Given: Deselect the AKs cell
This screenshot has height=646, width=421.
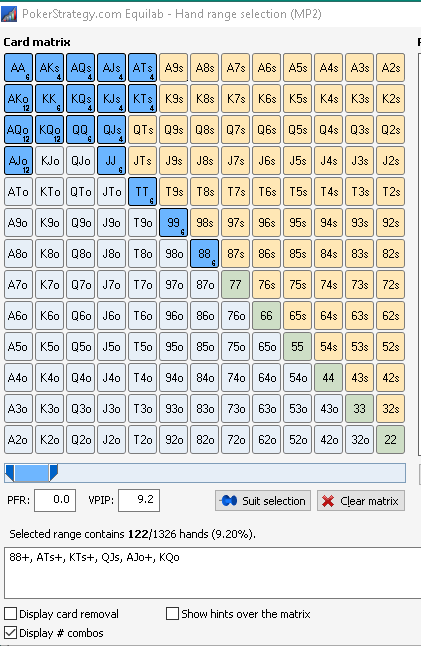Looking at the screenshot, I should click(49, 68).
